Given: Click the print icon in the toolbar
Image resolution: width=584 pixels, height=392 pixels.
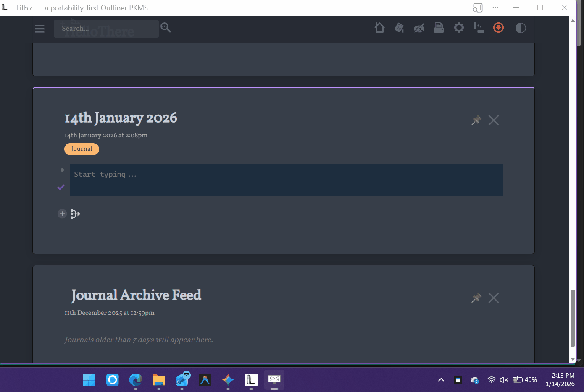Looking at the screenshot, I should [x=439, y=28].
